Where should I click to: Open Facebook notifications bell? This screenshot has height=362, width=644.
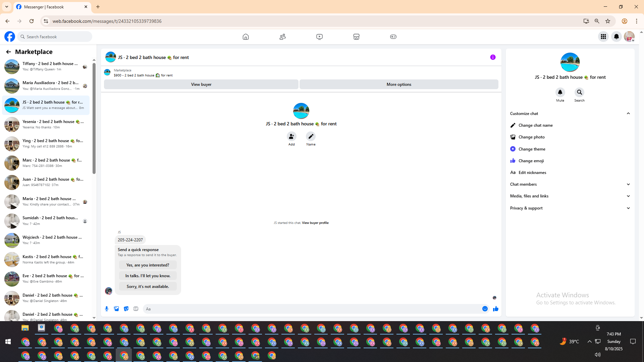tap(616, 37)
